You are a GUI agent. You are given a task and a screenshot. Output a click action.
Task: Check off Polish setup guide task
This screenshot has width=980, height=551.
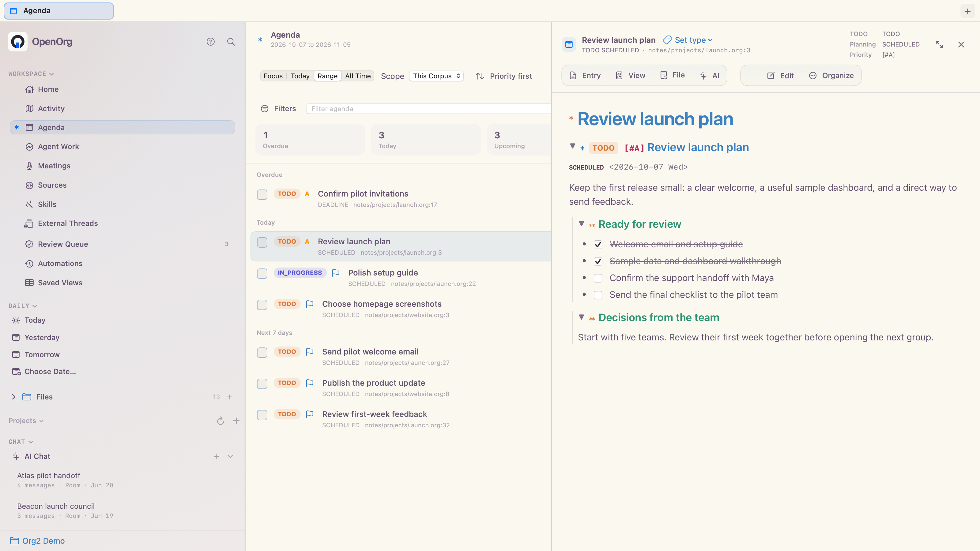coord(262,273)
